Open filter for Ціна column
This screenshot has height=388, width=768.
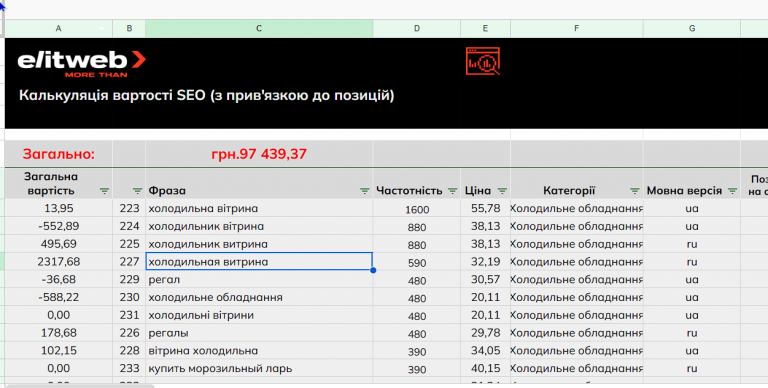point(502,191)
